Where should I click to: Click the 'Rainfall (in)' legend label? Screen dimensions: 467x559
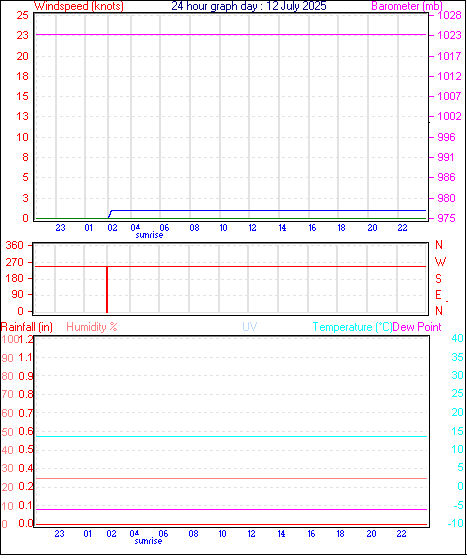point(27,327)
